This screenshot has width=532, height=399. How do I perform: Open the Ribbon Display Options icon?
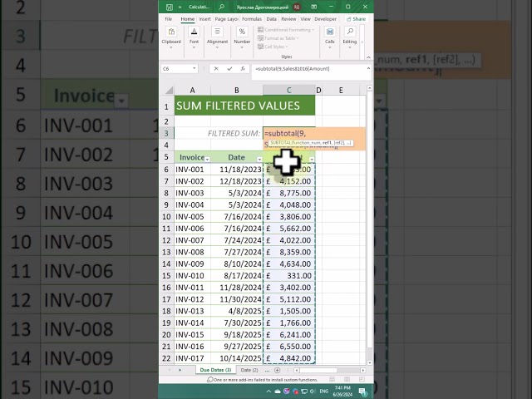314,7
